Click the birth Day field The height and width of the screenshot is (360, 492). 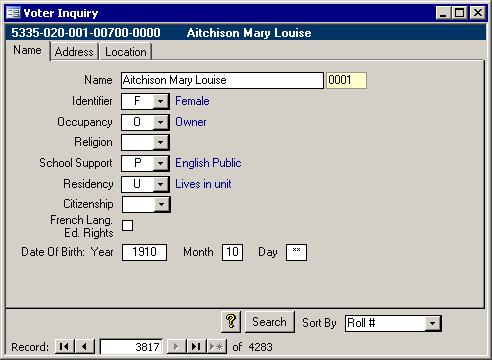(296, 252)
